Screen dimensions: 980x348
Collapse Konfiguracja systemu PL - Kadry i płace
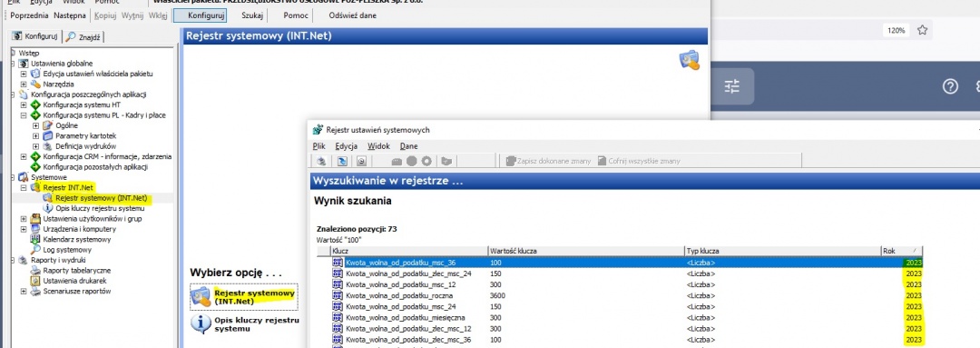tap(24, 115)
